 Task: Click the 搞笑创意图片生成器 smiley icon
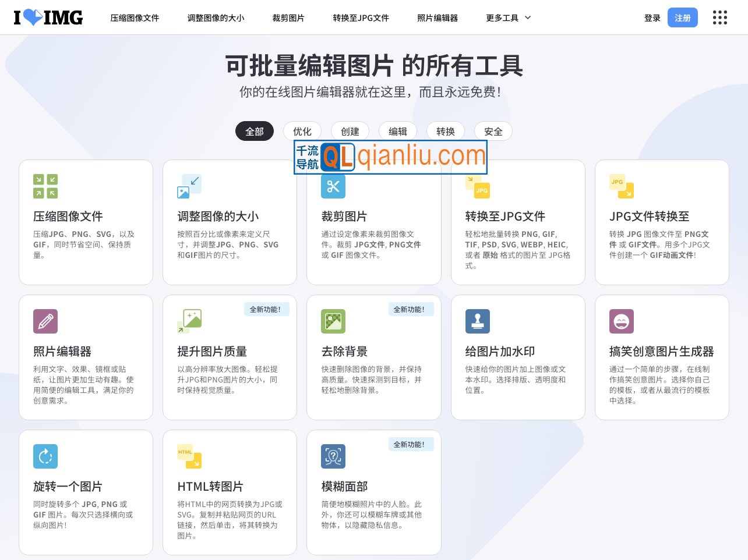621,321
